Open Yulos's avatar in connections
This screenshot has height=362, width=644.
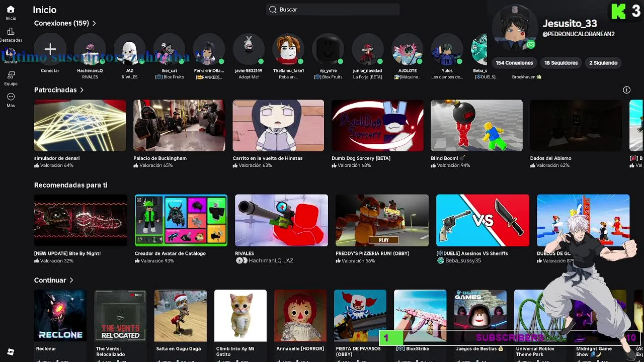[447, 49]
